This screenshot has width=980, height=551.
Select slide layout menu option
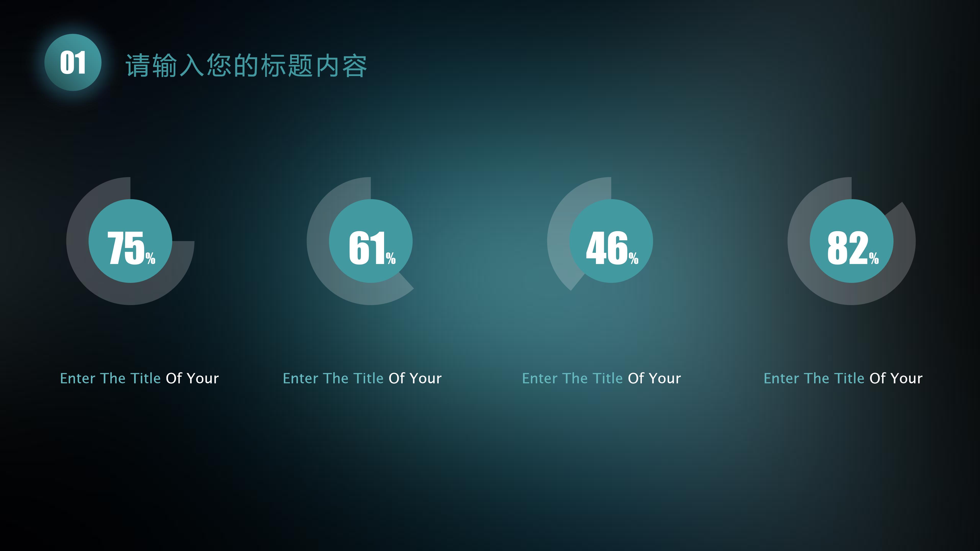(x=490, y=276)
